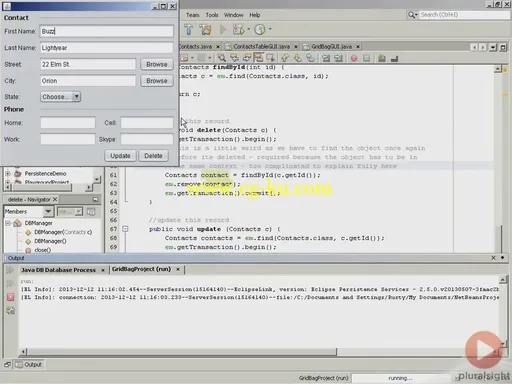
Task: Click the Profile Project clock icon
Action: [260, 30]
